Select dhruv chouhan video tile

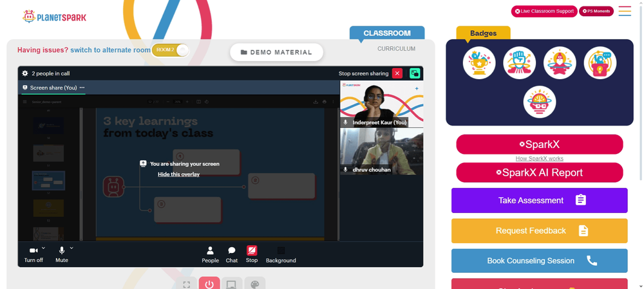(x=381, y=151)
